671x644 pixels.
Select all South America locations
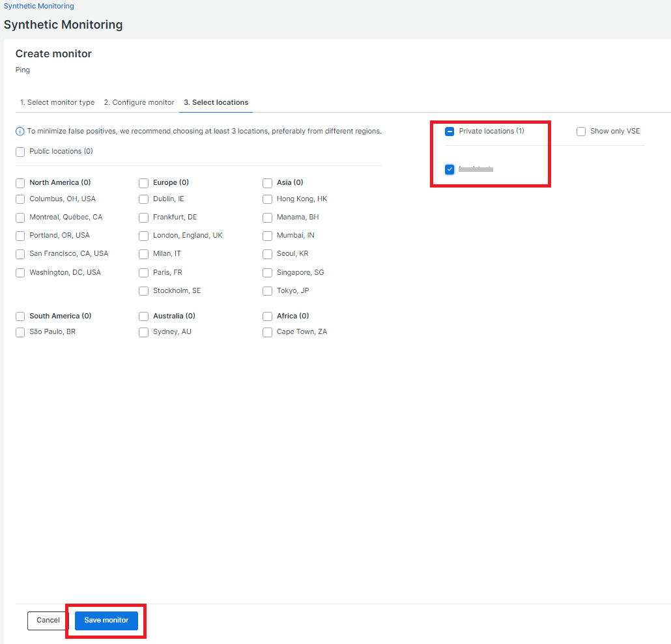20,316
